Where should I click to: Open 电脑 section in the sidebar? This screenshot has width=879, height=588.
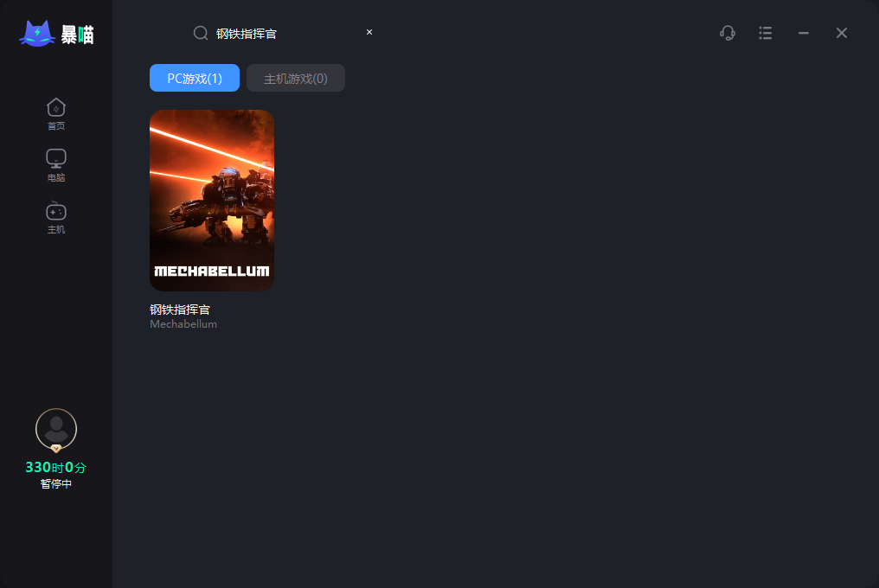click(x=56, y=166)
